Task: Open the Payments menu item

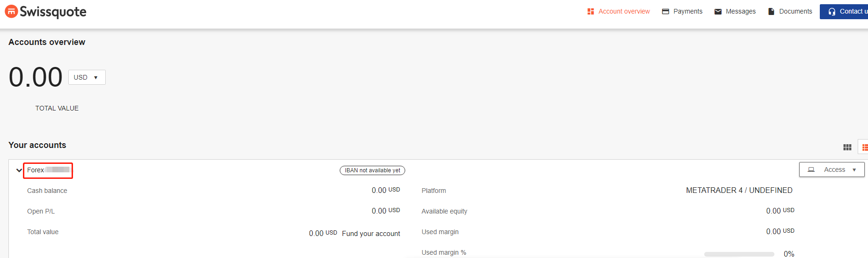Action: (x=682, y=11)
